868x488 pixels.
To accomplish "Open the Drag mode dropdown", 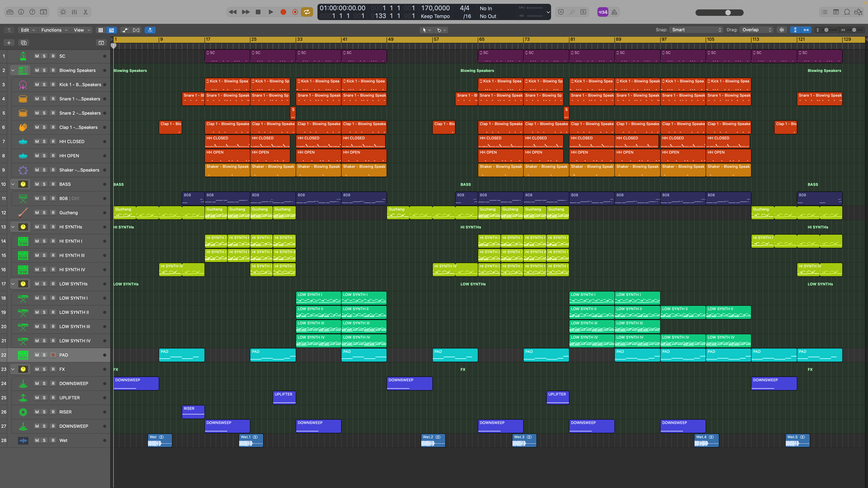I will (x=756, y=30).
